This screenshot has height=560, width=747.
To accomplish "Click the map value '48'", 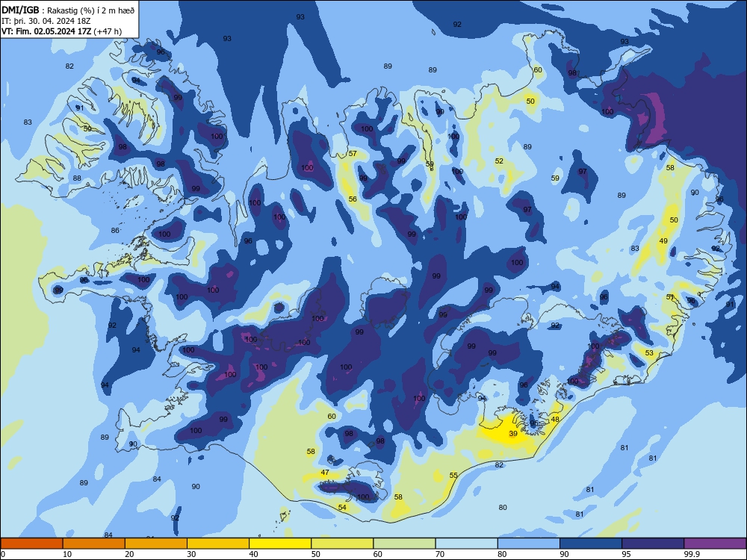I will [555, 420].
